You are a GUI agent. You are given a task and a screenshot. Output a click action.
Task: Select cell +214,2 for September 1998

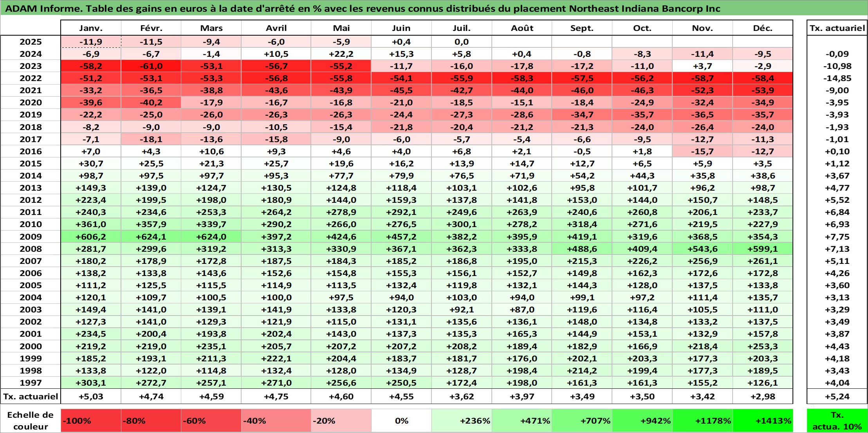(582, 371)
